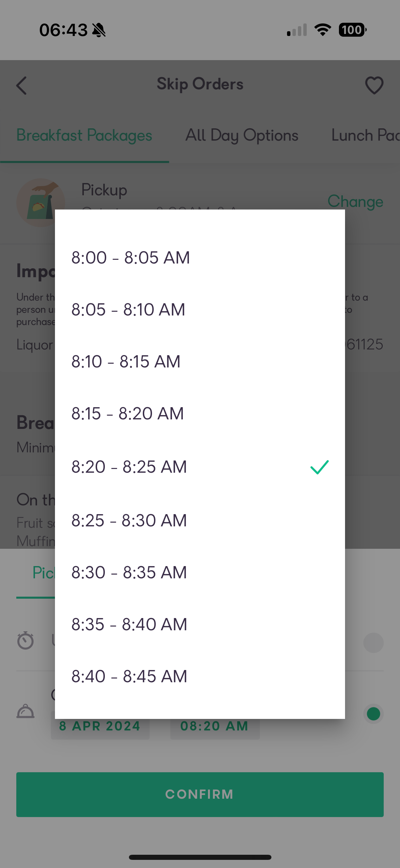Open the Breakfast Packages tab
The width and height of the screenshot is (400, 868).
tap(84, 135)
